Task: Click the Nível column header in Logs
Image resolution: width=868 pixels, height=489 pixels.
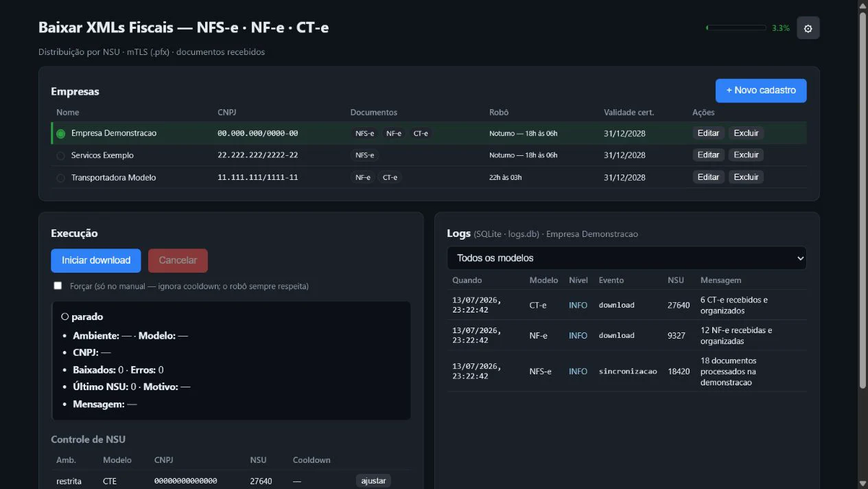Action: click(578, 280)
